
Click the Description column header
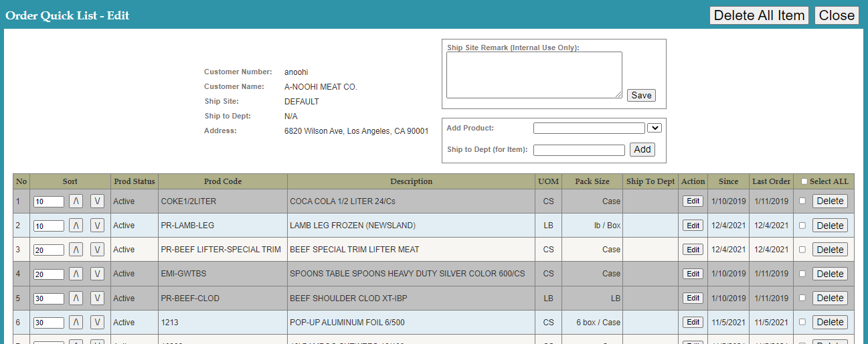click(411, 181)
